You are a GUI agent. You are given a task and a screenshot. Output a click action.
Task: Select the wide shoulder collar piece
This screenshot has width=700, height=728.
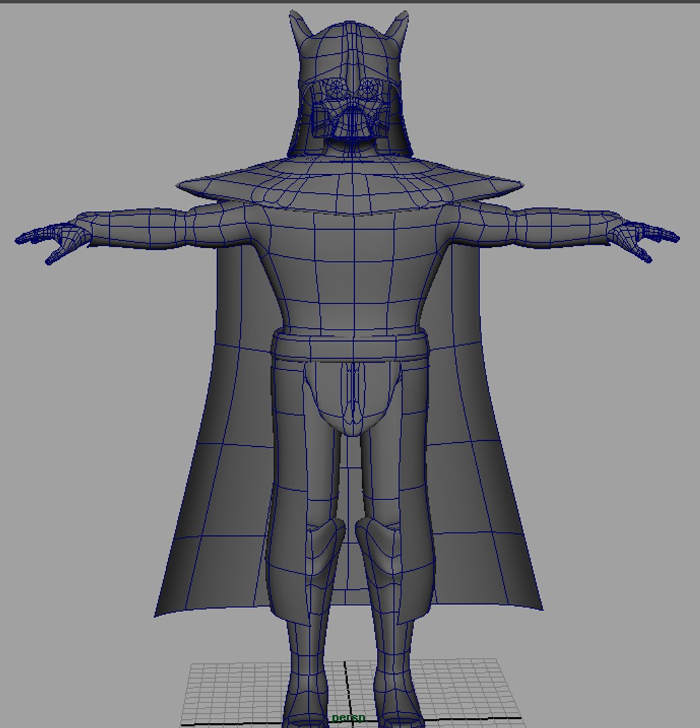pyautogui.click(x=350, y=185)
